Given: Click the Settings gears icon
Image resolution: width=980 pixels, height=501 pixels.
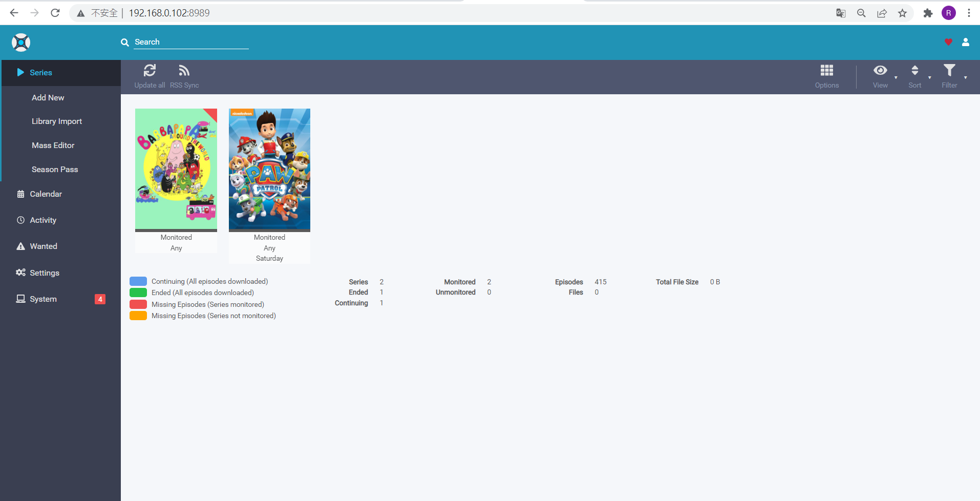Looking at the screenshot, I should pyautogui.click(x=20, y=273).
